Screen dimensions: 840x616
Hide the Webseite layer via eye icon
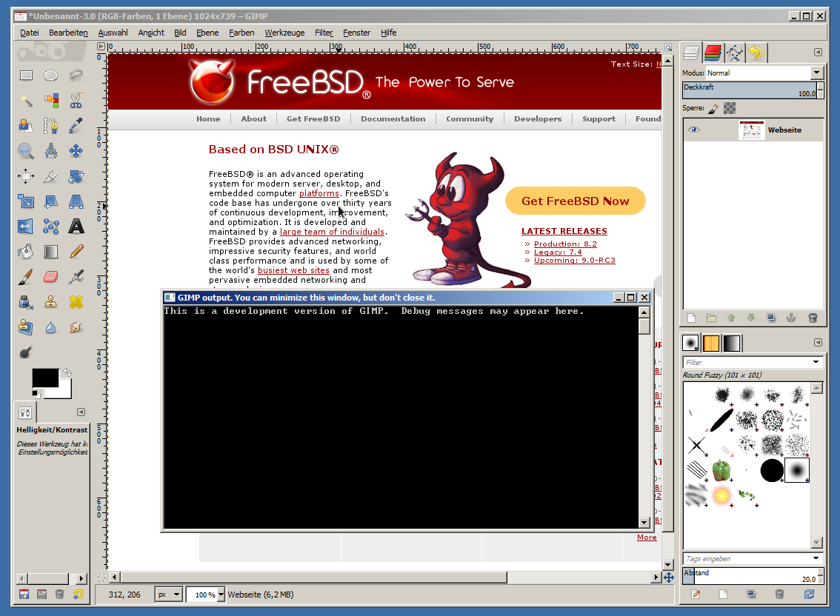point(694,130)
